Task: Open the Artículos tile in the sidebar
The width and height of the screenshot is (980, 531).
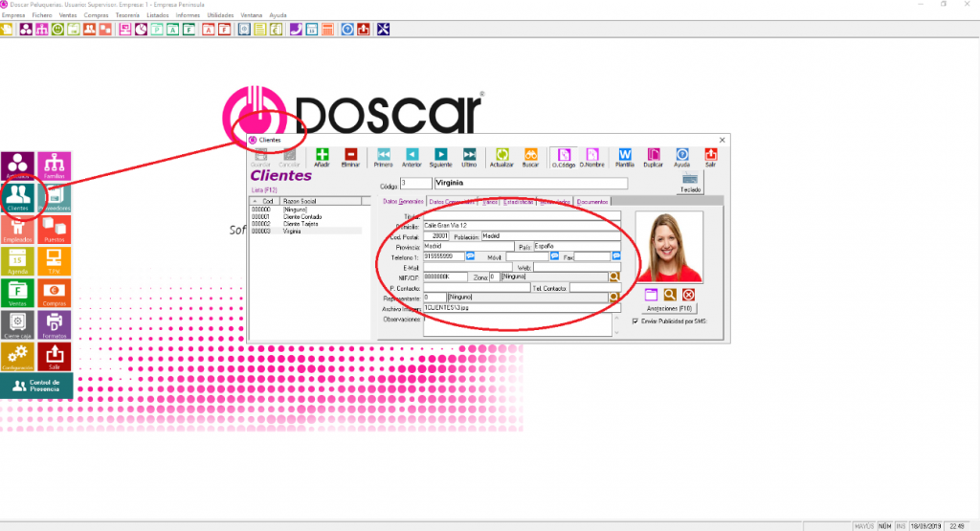Action: pyautogui.click(x=17, y=166)
